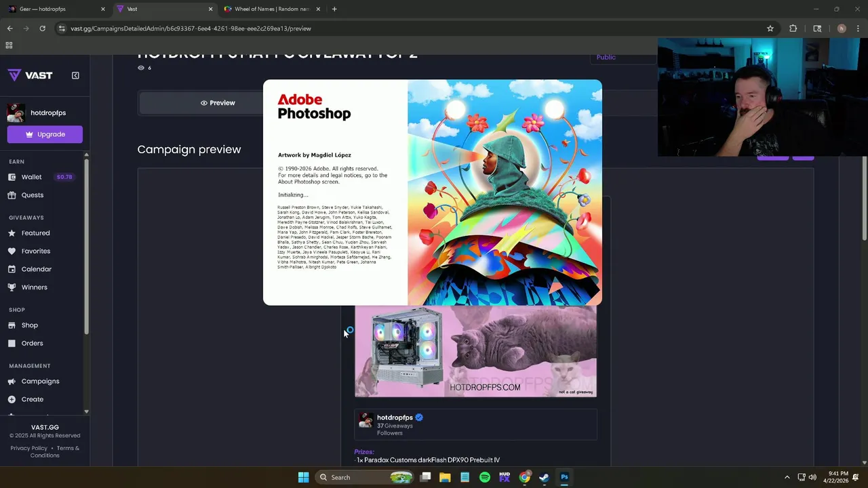Go to Featured giveaways
Image resolution: width=868 pixels, height=488 pixels.
tap(35, 233)
